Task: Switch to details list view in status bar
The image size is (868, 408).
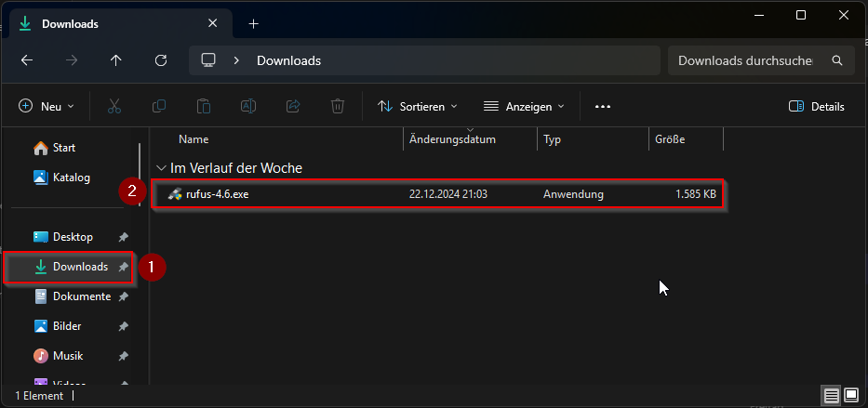Action: [829, 395]
